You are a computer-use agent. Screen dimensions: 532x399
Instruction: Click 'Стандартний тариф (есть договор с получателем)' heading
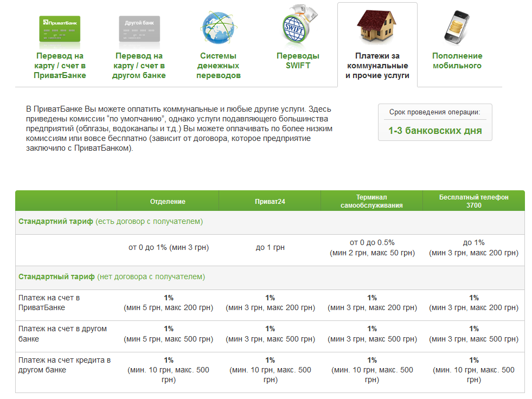coord(111,222)
